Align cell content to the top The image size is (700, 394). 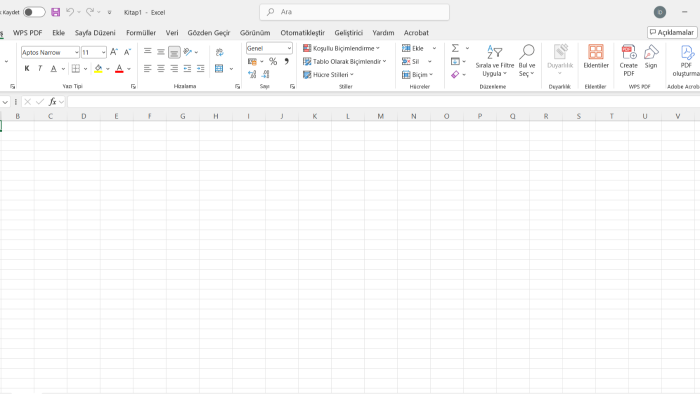147,52
